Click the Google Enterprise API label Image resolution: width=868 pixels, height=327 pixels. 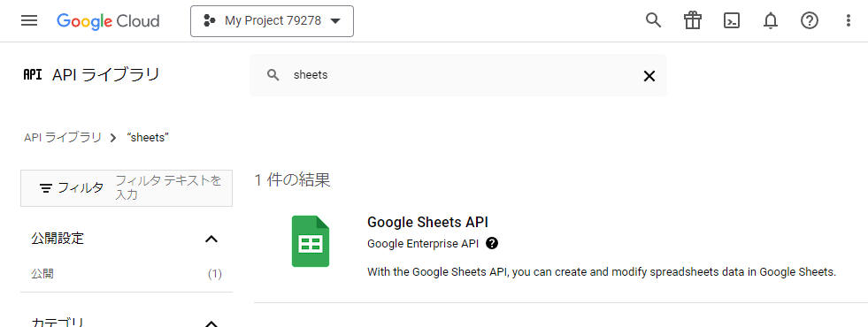click(424, 243)
